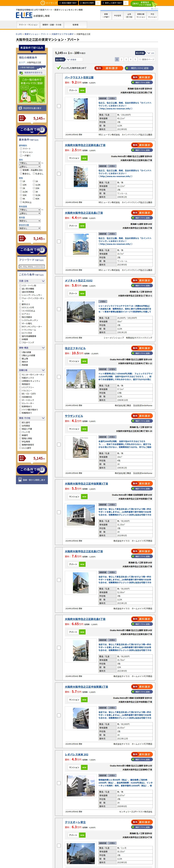
Task: Open photo thumbnail of 住之江フタバビル
Action: coord(81,379)
